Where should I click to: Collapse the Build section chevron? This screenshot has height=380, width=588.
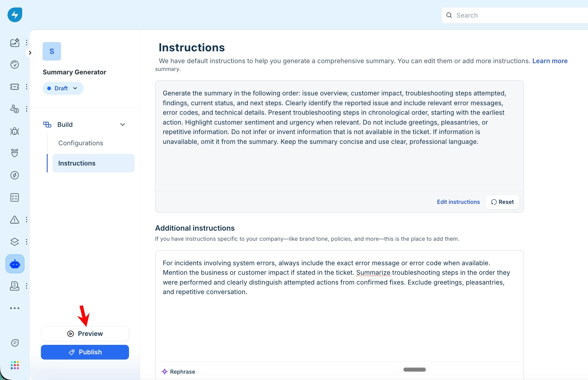tap(123, 125)
